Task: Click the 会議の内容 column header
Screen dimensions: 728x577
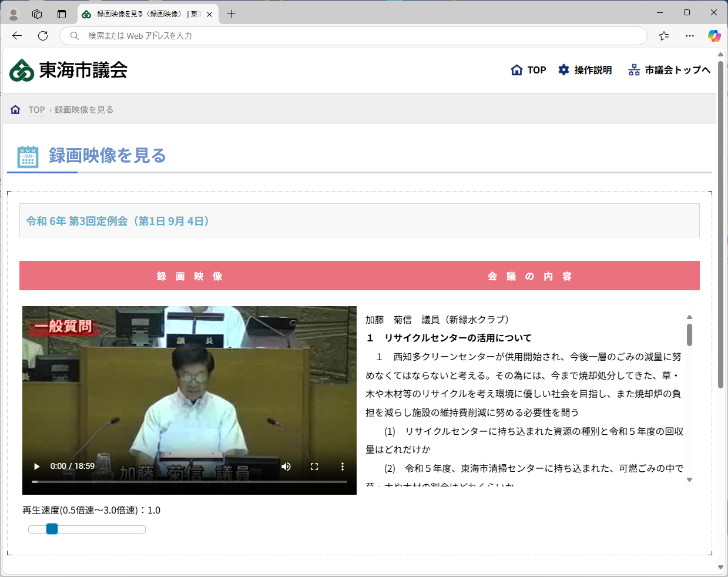Action: (529, 276)
